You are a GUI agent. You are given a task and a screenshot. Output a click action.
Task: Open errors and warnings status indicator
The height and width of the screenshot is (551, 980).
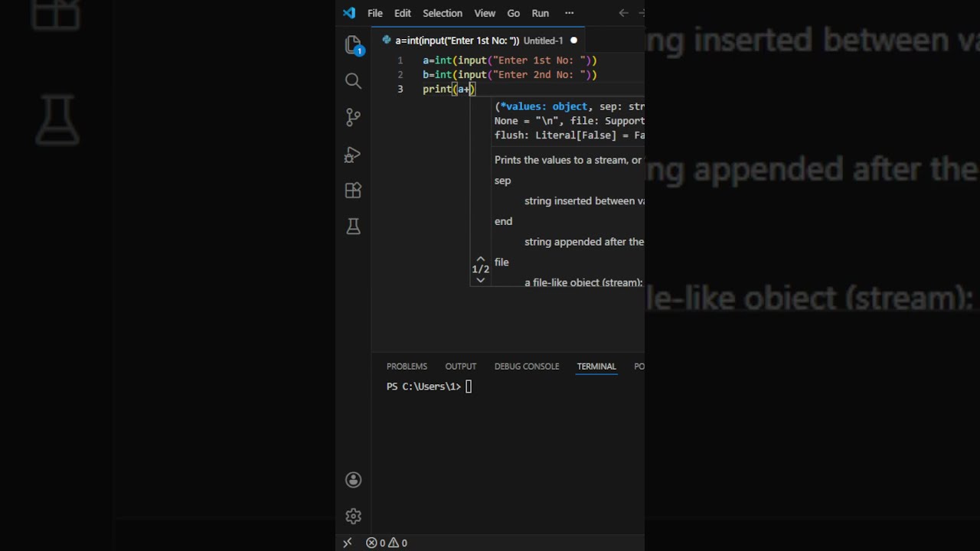[387, 543]
